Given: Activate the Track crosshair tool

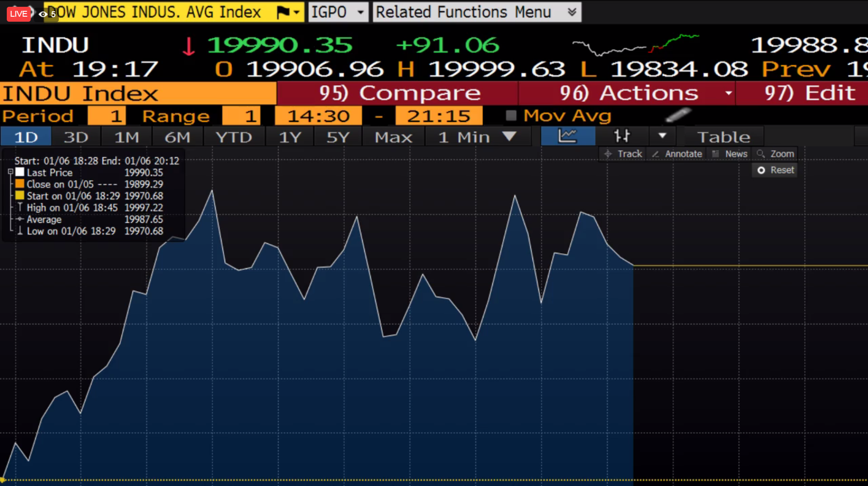Looking at the screenshot, I should [623, 154].
